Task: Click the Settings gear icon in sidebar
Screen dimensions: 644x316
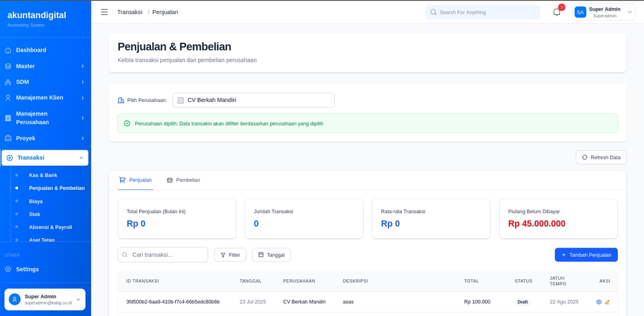Action: pyautogui.click(x=8, y=270)
